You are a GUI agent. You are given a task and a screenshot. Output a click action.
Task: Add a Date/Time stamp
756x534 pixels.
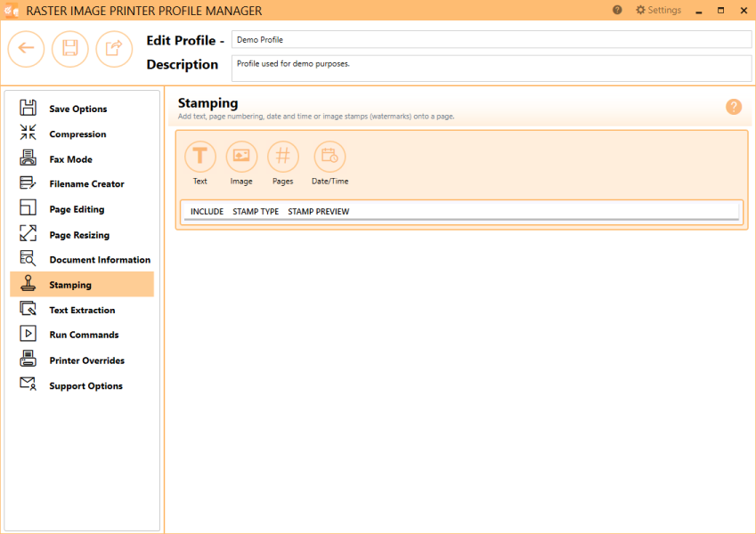(x=329, y=157)
